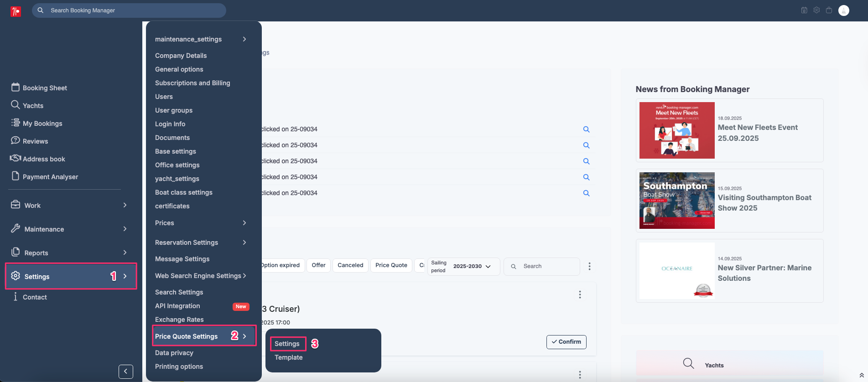Select General options in the settings menu

pyautogui.click(x=179, y=69)
